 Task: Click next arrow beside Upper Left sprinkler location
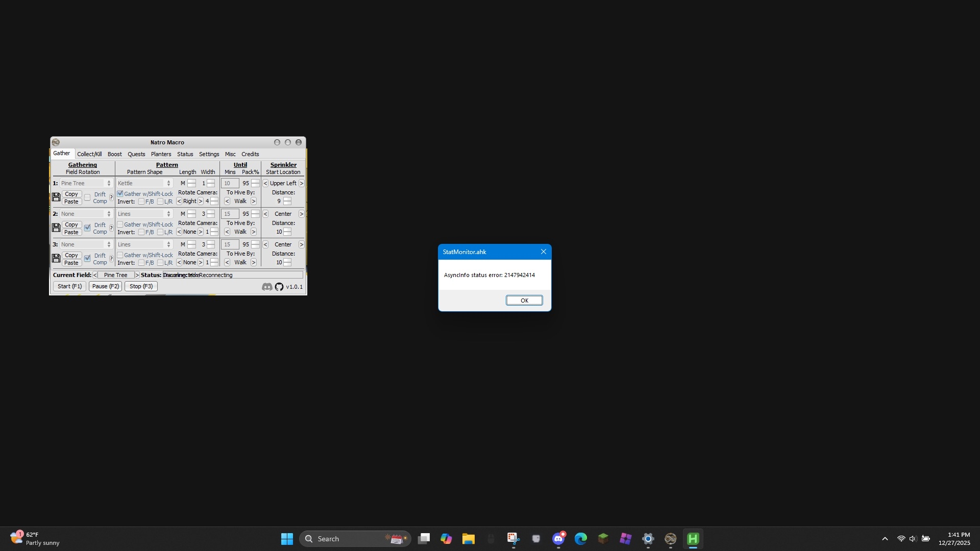coord(302,183)
